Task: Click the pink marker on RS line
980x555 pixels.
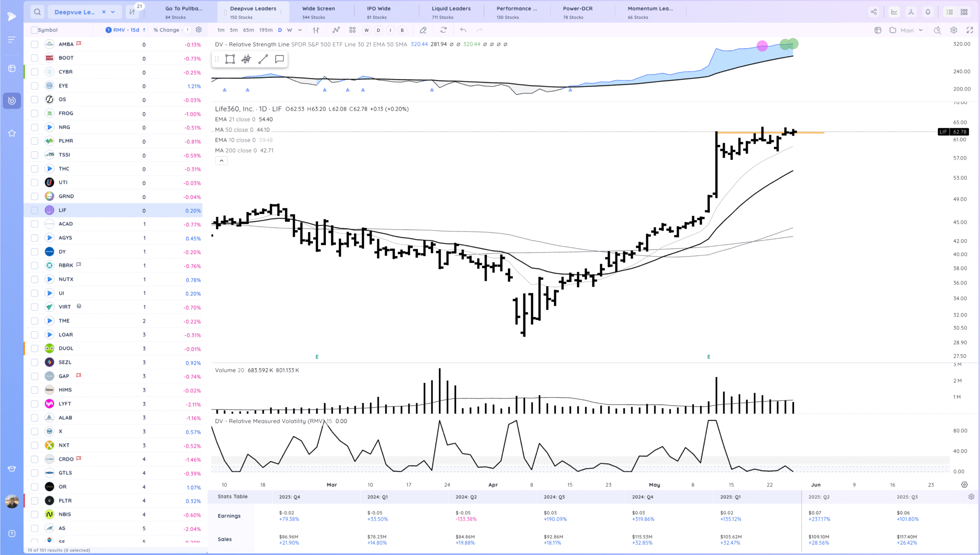Action: coord(762,46)
